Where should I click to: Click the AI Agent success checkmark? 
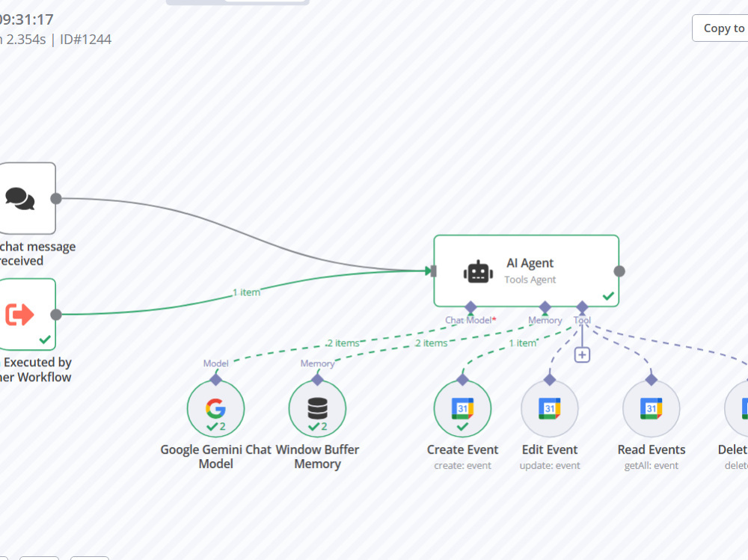[x=607, y=296]
